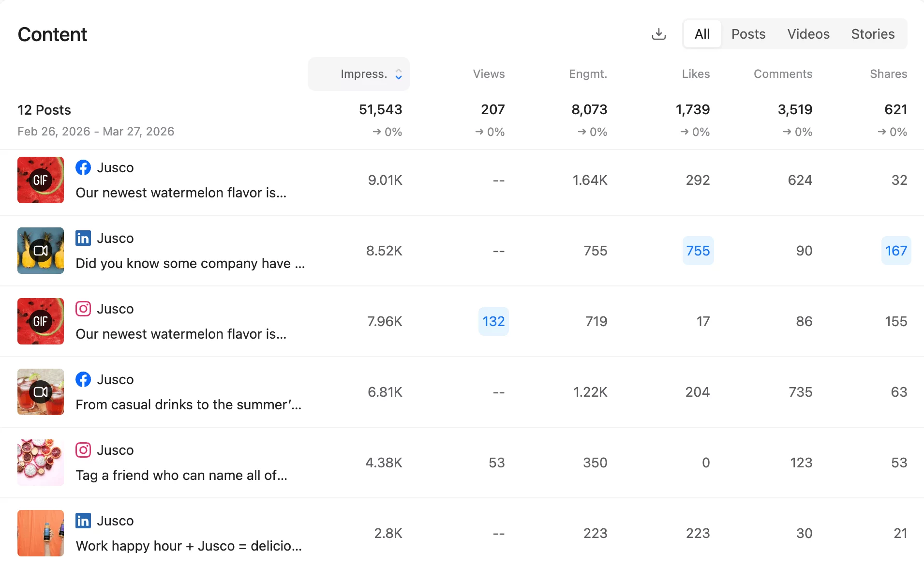
Task: Click the Content section heading
Action: coord(52,34)
